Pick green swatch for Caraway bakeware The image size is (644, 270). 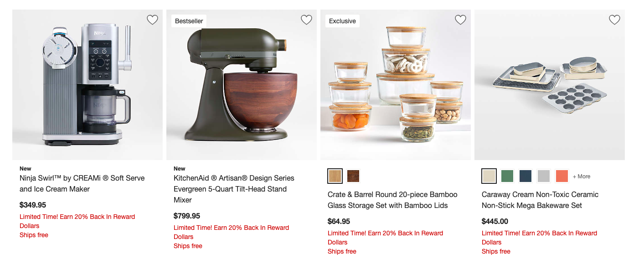pyautogui.click(x=507, y=176)
